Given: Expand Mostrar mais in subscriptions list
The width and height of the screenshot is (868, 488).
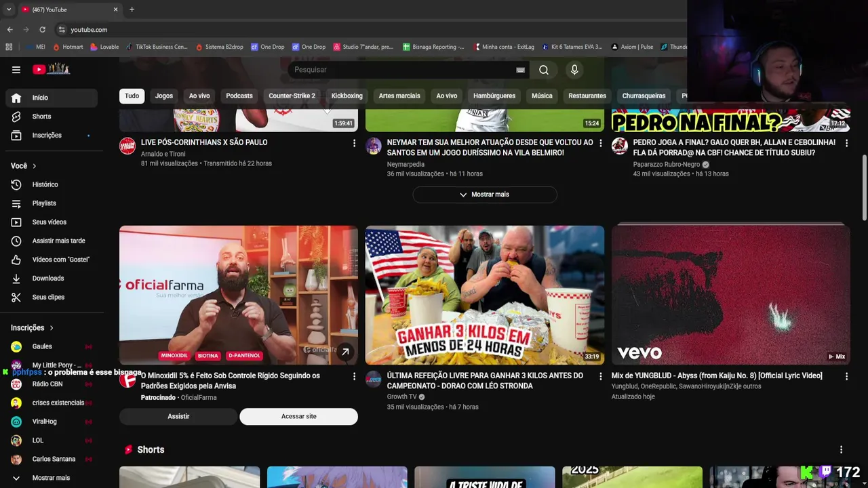Looking at the screenshot, I should [52, 478].
